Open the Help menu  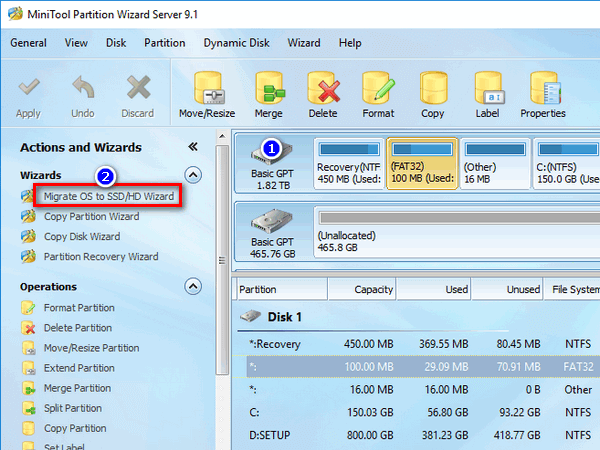click(x=350, y=43)
